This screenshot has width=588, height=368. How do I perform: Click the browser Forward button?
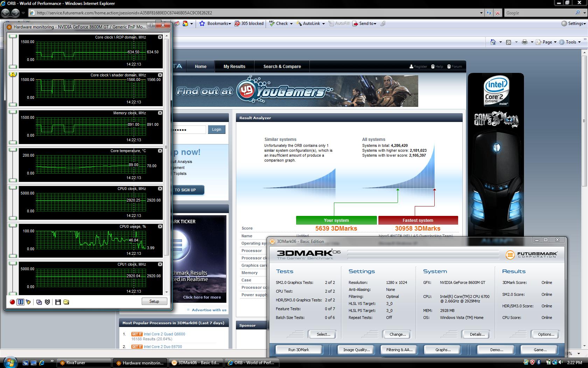(x=15, y=13)
